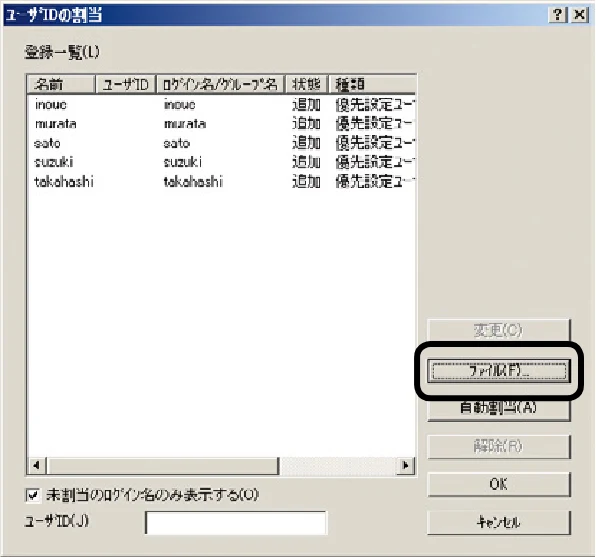Screen dimensions: 596x557
Task: Focus the ユーザID(J) input field
Action: pyautogui.click(x=236, y=523)
